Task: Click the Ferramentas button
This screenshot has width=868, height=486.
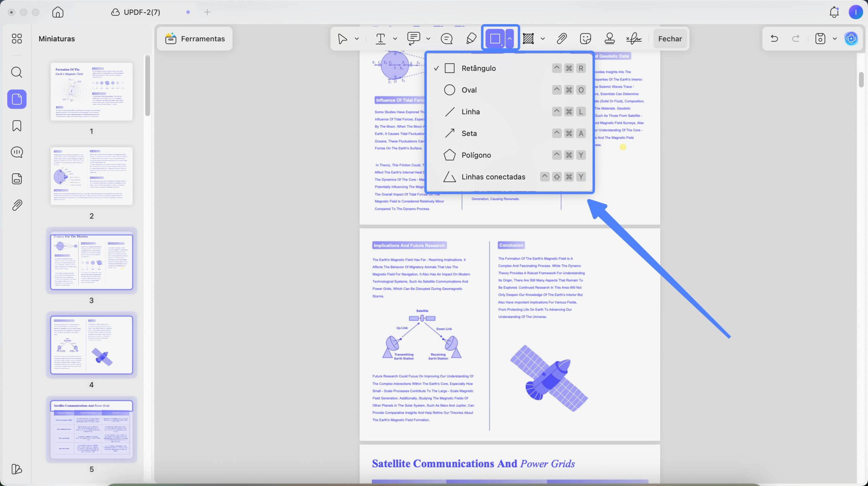Action: pyautogui.click(x=195, y=39)
